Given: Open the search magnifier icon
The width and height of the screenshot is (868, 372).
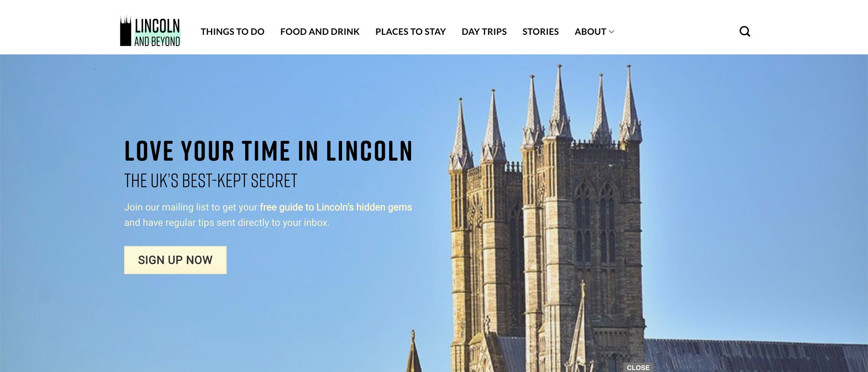Looking at the screenshot, I should tap(745, 31).
